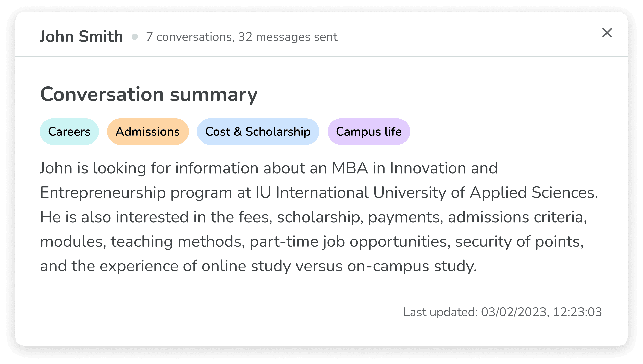Click 'admissions criteria' in the summary text
Viewport: 643px width, 364px height.
[517, 217]
